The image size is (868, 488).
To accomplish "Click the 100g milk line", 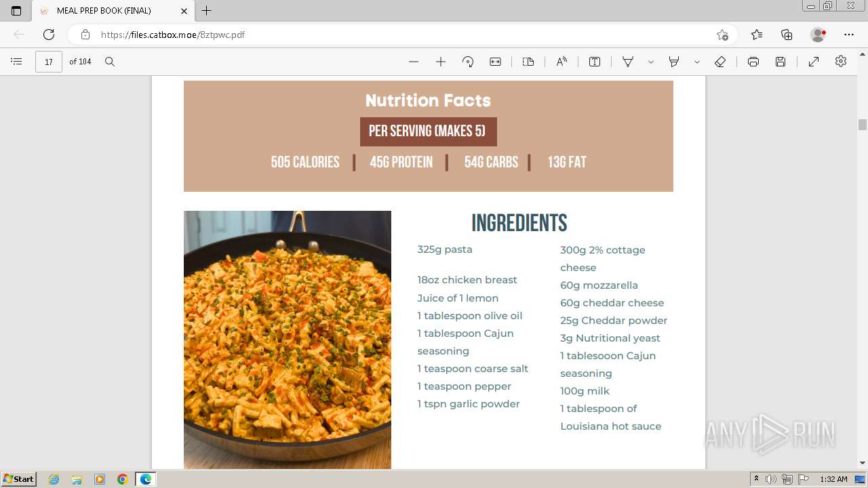I will [x=585, y=391].
